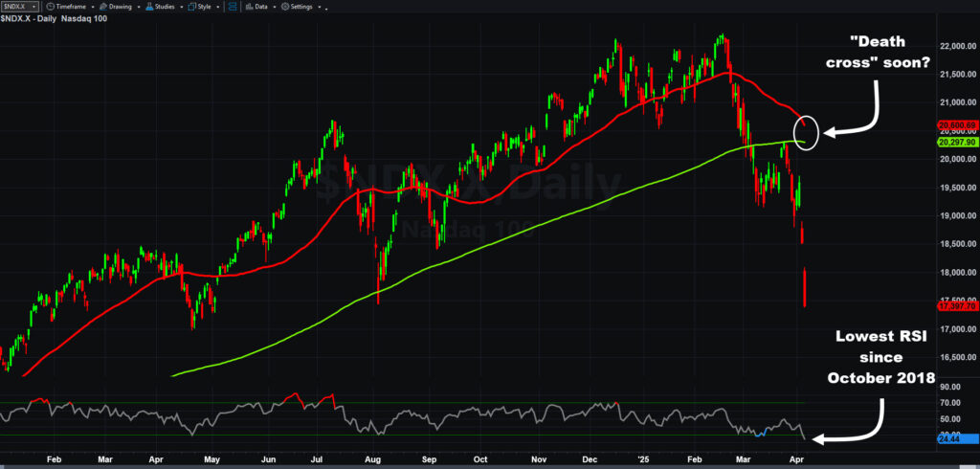Click the Dec label on time axis
The width and height of the screenshot is (980, 469).
(589, 458)
